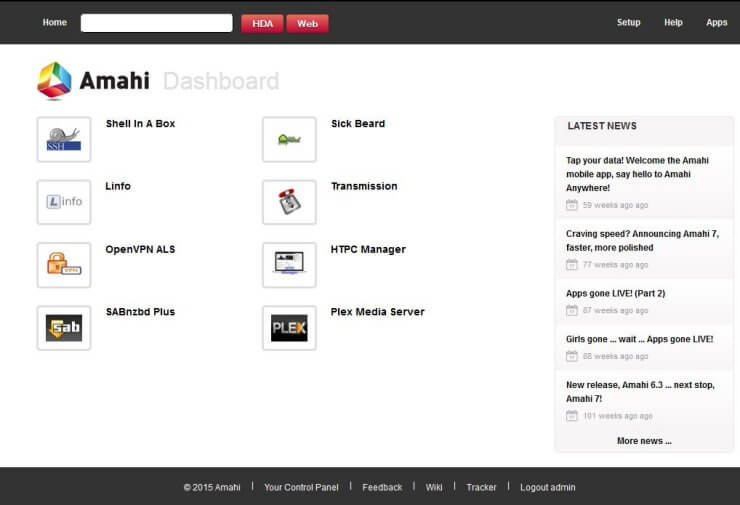
Task: Read news 'Girls gone ... wait ... Apps gone LIVE!'
Action: 639,339
